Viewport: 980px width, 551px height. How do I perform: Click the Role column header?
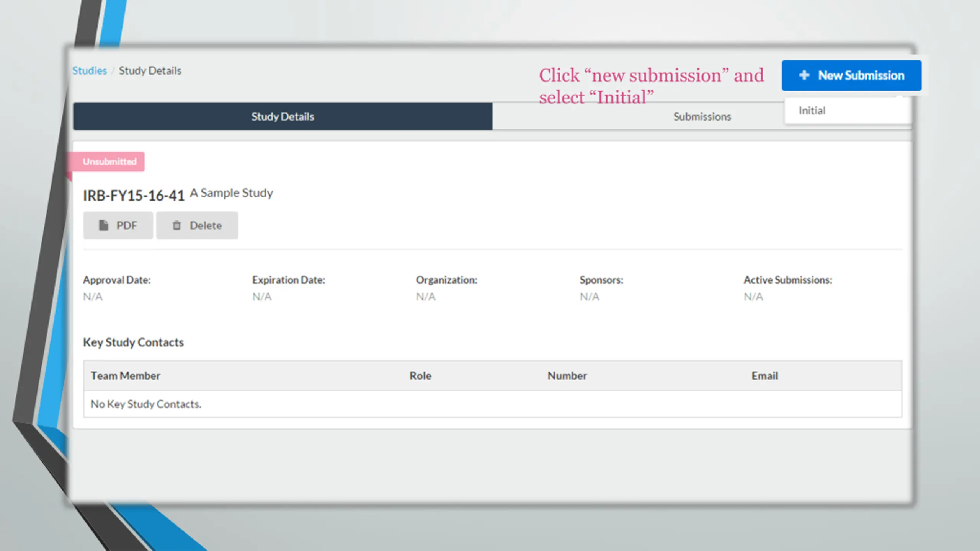(420, 376)
